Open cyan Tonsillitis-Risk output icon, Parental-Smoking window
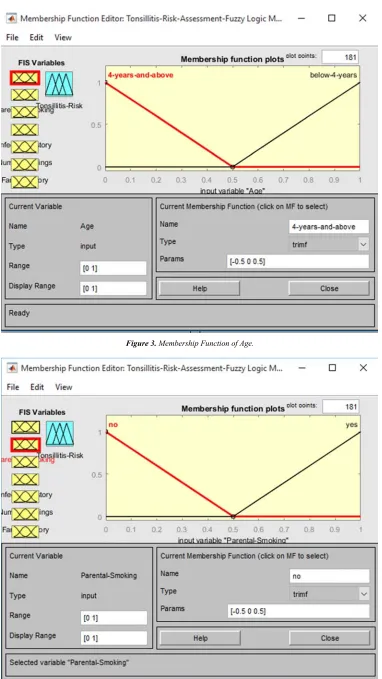 (x=60, y=433)
